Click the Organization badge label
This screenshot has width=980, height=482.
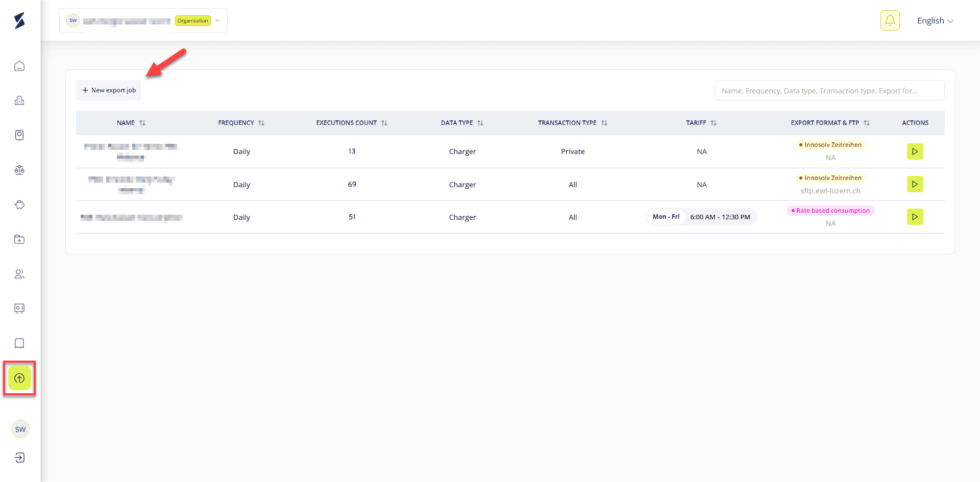tap(193, 21)
